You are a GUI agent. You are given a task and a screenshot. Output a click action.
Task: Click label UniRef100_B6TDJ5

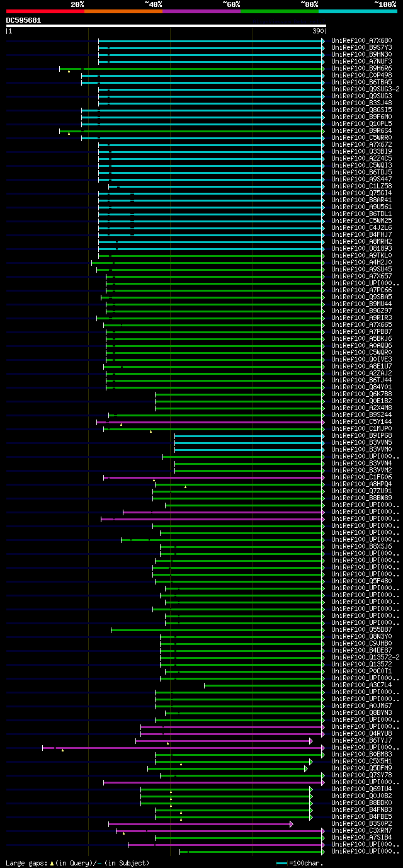point(361,172)
